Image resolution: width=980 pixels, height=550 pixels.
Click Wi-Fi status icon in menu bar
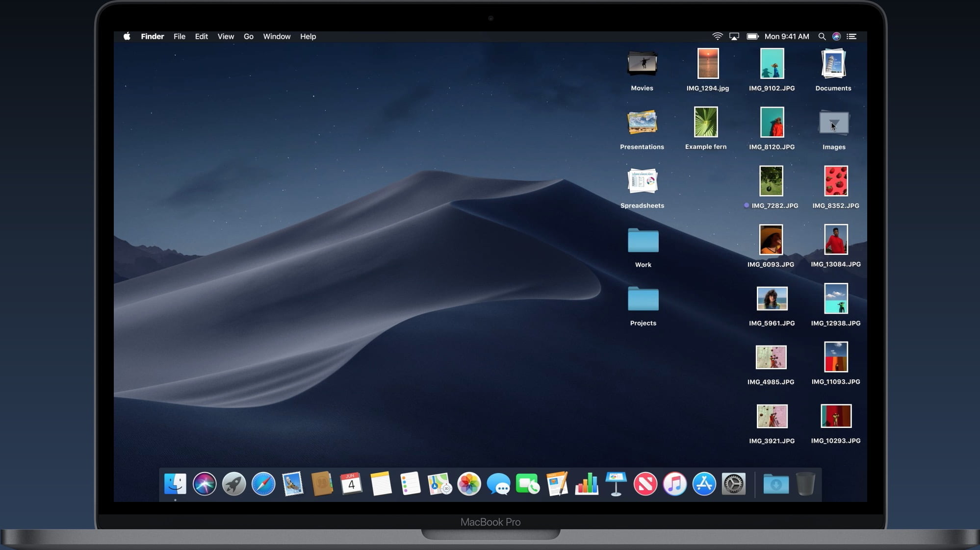click(717, 36)
